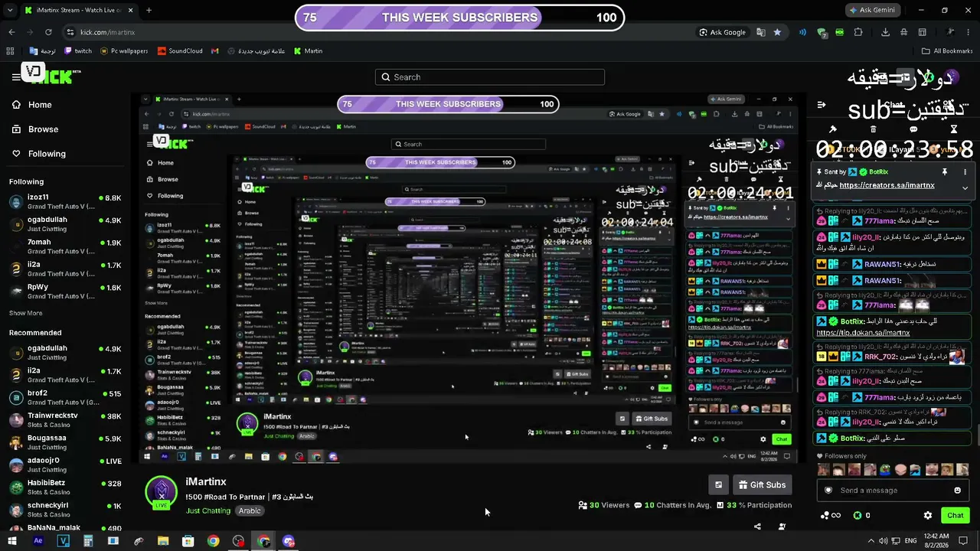Open the clips icon beside Gift Subs
This screenshot has height=551, width=980.
pos(718,484)
